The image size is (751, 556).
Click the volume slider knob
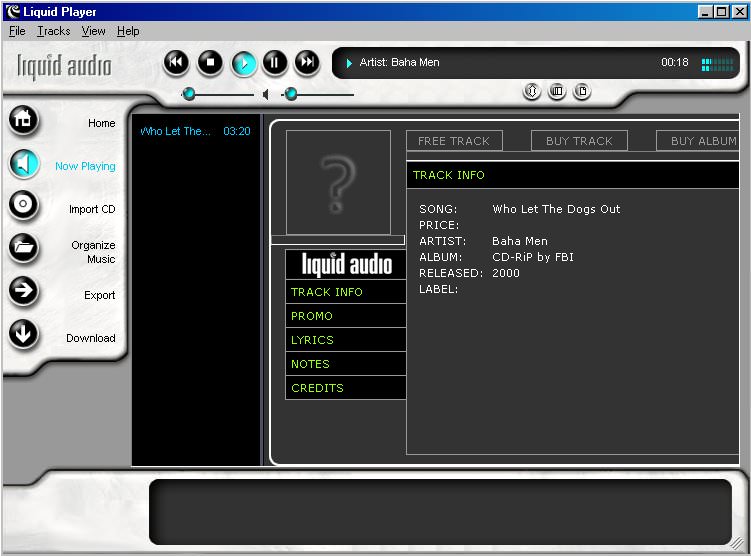290,94
